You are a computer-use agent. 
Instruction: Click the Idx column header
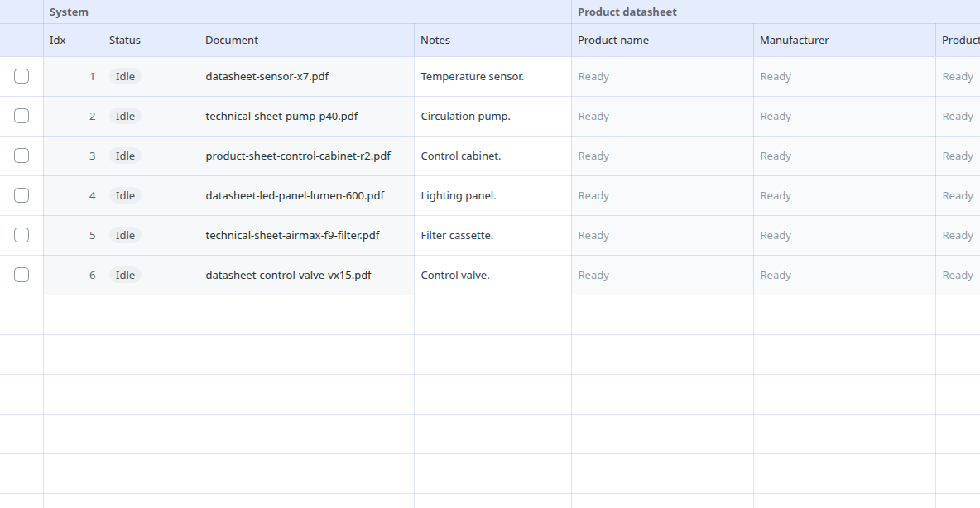[x=73, y=40]
